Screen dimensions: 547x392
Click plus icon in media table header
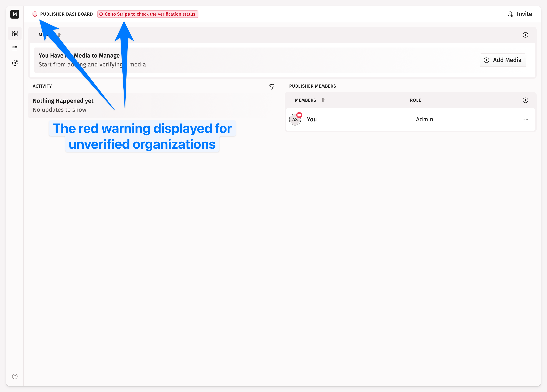(x=525, y=35)
